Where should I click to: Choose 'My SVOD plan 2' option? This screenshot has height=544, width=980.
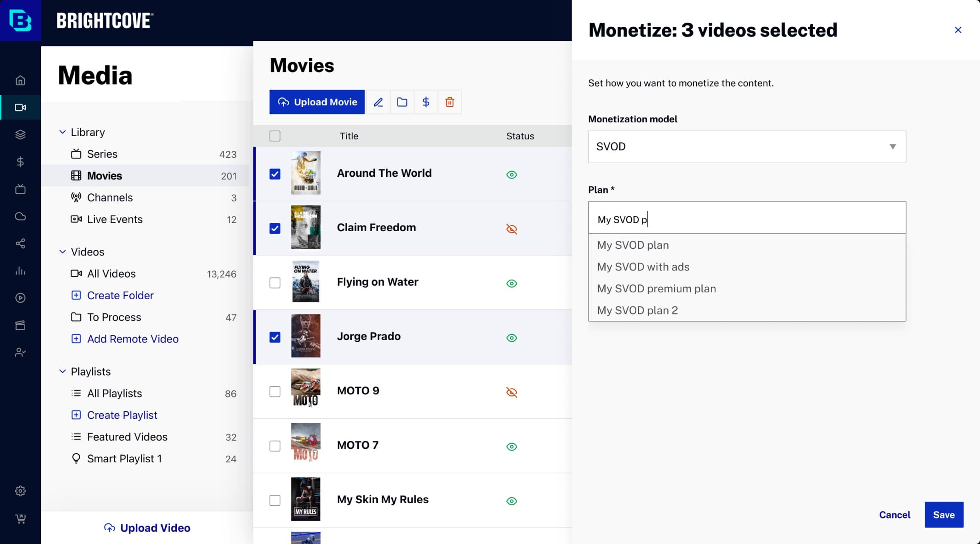(747, 310)
